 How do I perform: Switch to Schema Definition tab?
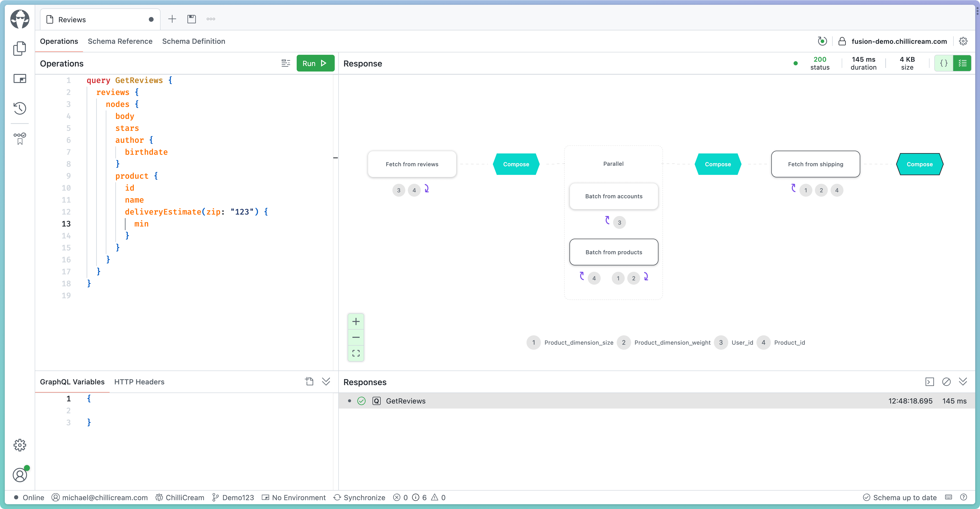[194, 41]
